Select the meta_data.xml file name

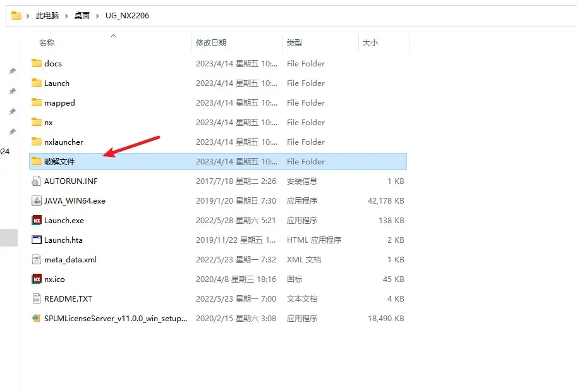[70, 260]
